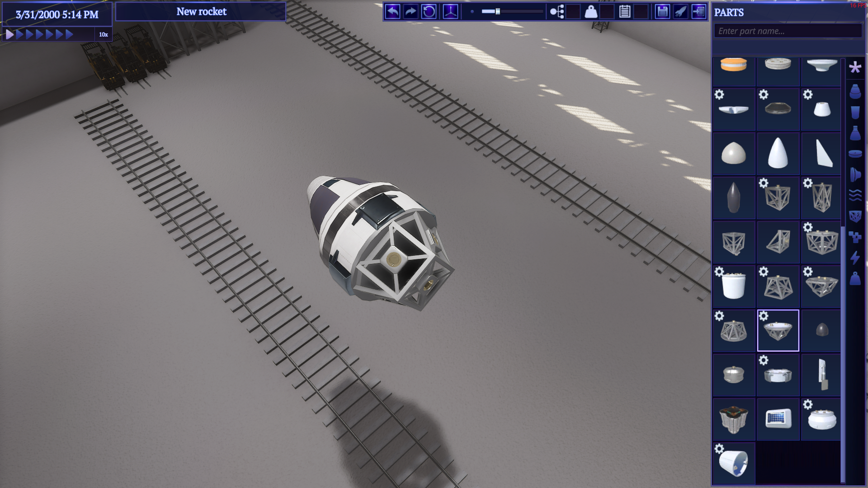The width and height of the screenshot is (868, 488).
Task: Pick the triangular truss wedge part
Action: [778, 242]
